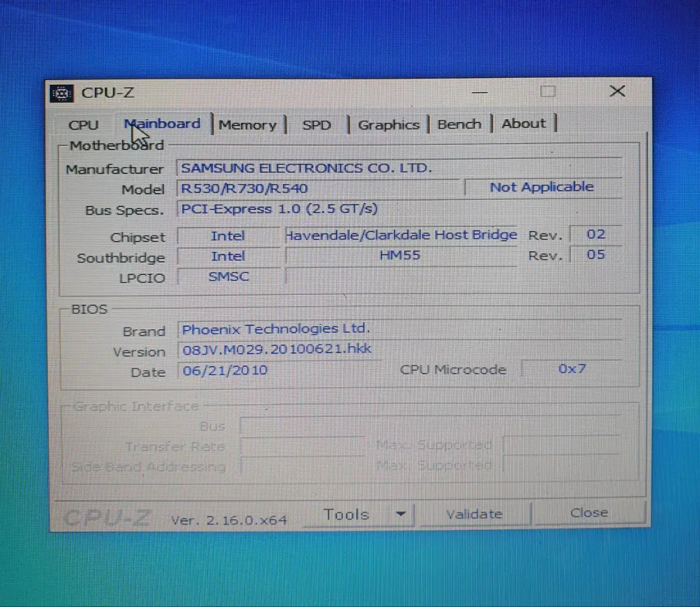This screenshot has width=700, height=607.
Task: Click the Chipset vendor Intel field
Action: click(228, 236)
